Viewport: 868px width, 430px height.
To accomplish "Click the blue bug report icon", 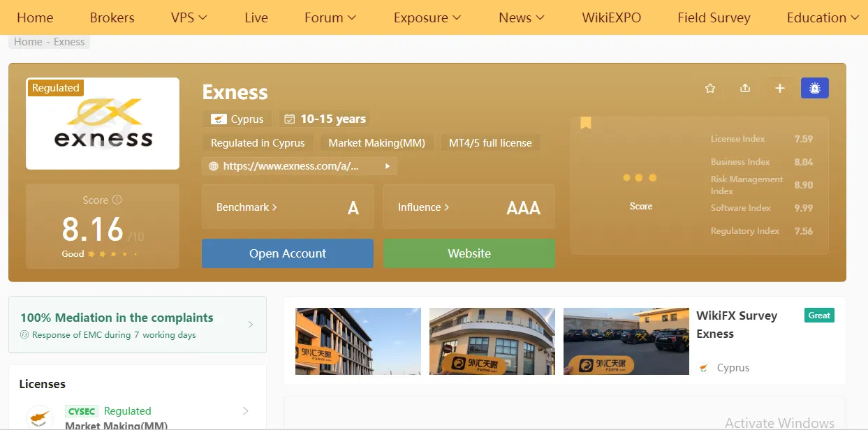I will click(815, 88).
